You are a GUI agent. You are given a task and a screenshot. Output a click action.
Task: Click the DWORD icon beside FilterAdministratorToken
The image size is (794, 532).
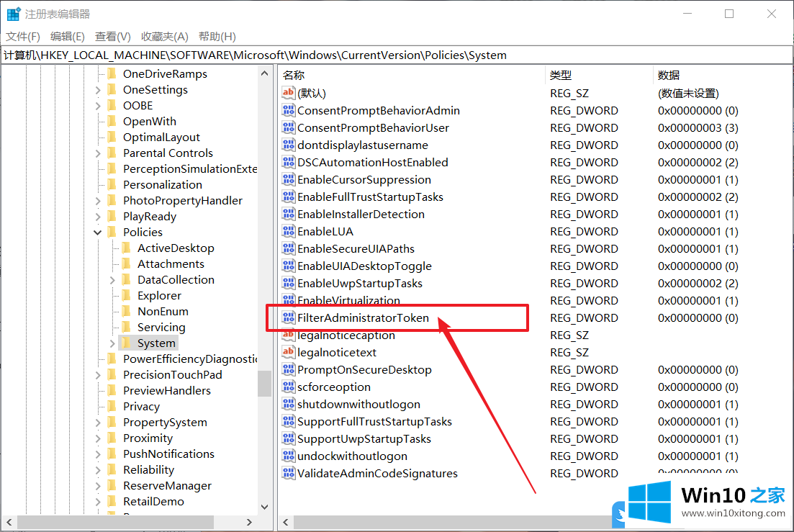pos(288,318)
